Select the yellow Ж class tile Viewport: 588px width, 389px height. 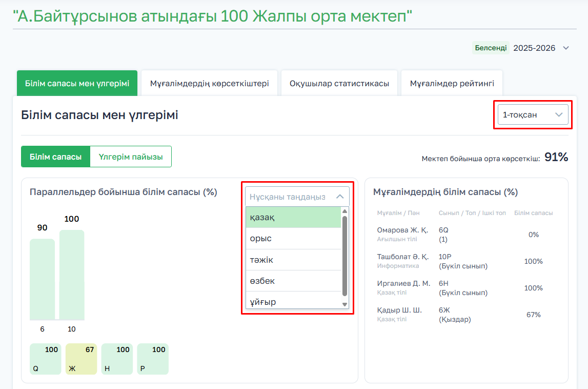[81, 359]
